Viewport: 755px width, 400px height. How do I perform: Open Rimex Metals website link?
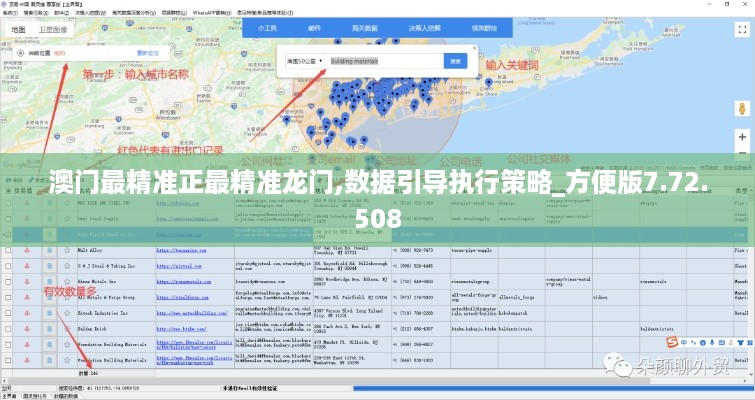[183, 282]
